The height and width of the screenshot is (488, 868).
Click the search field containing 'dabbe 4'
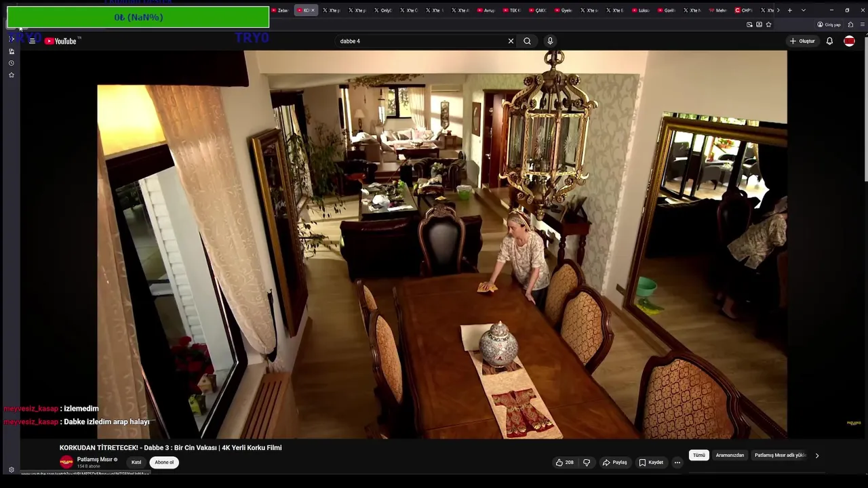[420, 41]
